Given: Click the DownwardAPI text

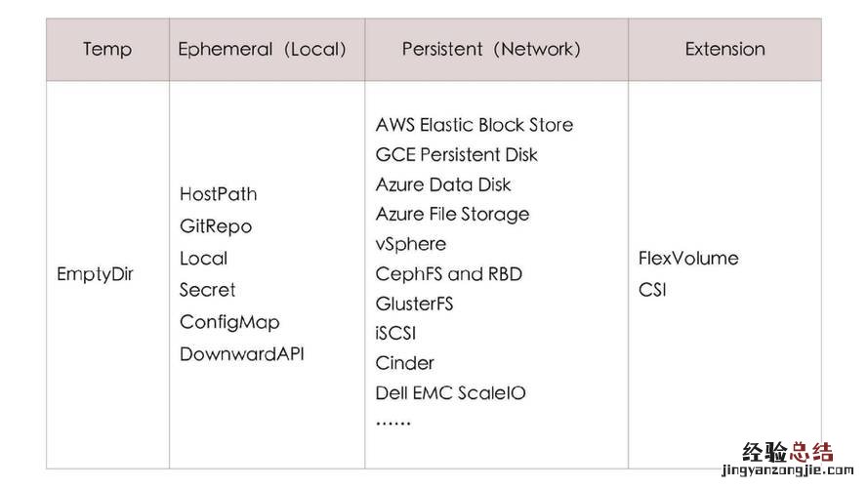Looking at the screenshot, I should click(x=242, y=354).
